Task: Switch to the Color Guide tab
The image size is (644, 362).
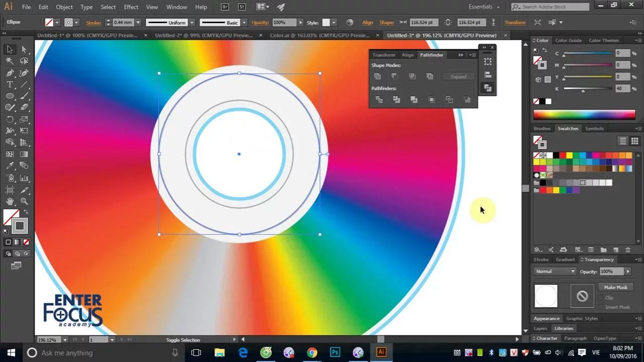Action: pos(569,40)
